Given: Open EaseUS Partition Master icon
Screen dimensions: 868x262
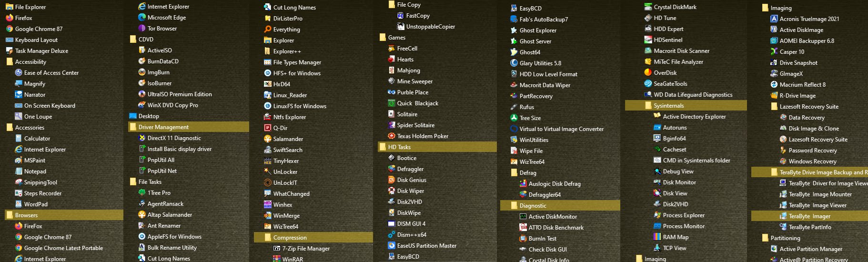Looking at the screenshot, I should pos(392,246).
